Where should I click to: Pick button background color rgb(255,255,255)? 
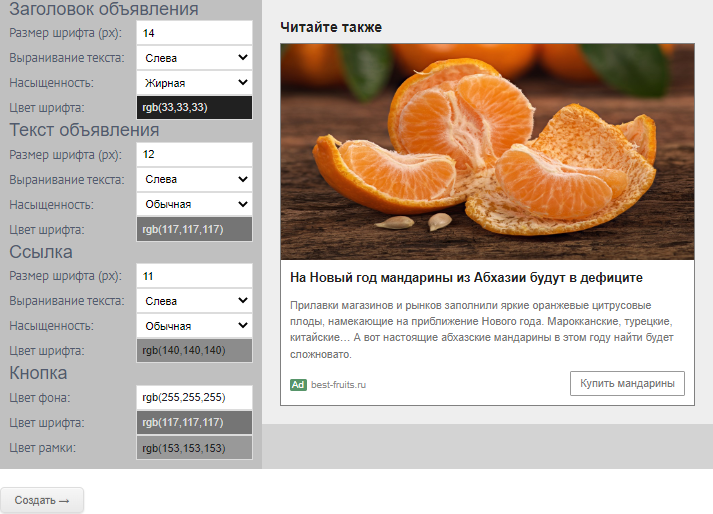click(194, 397)
